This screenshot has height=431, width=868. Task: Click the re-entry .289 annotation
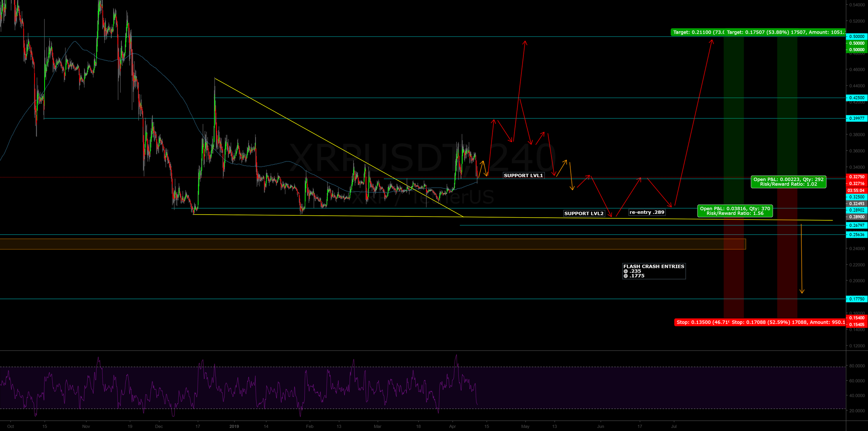click(x=647, y=212)
